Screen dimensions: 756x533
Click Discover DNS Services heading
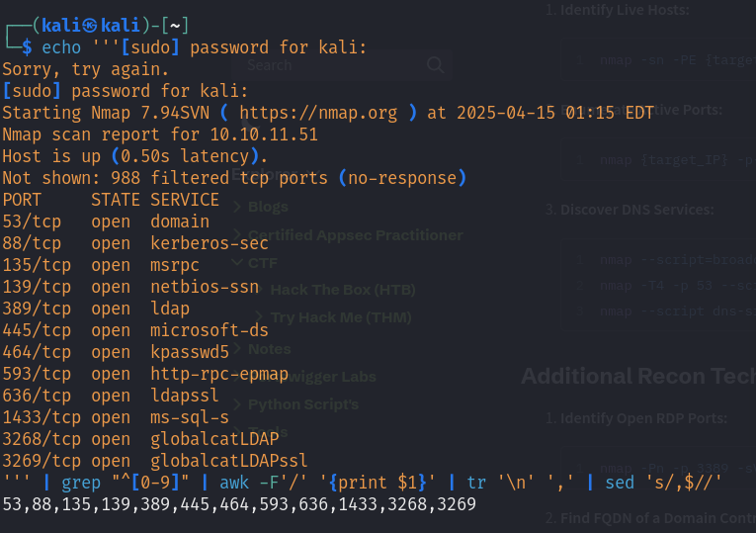point(630,210)
